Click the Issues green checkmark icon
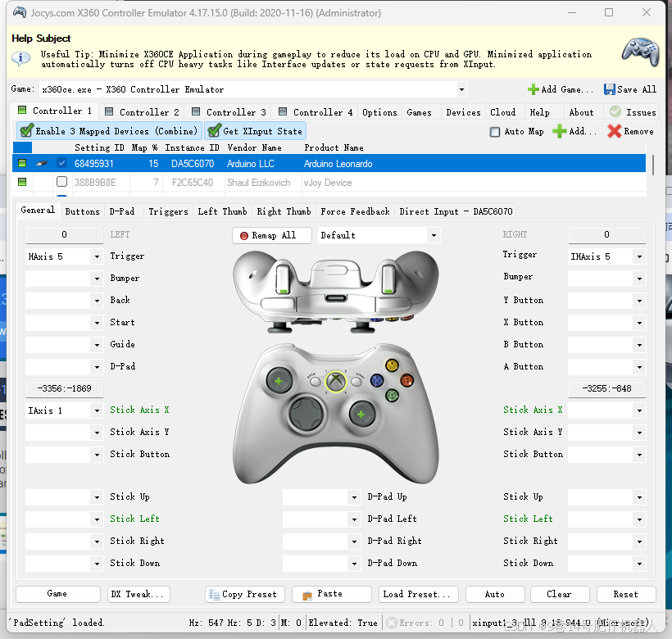The width and height of the screenshot is (672, 639). tap(615, 111)
